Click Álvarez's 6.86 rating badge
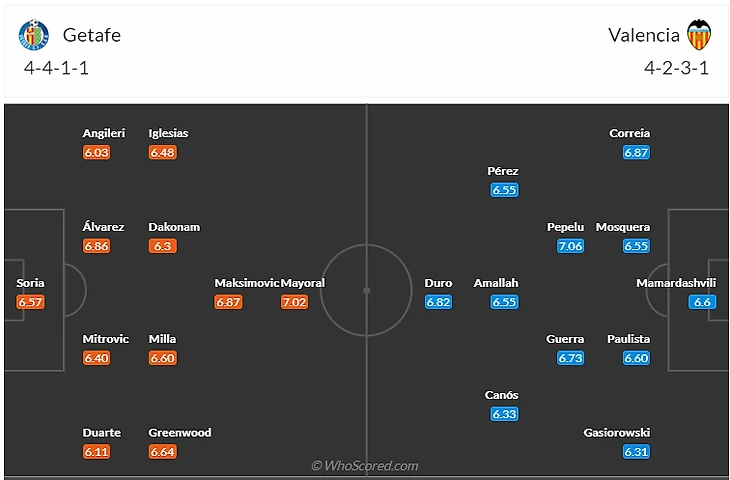The width and height of the screenshot is (730, 480). 97,246
